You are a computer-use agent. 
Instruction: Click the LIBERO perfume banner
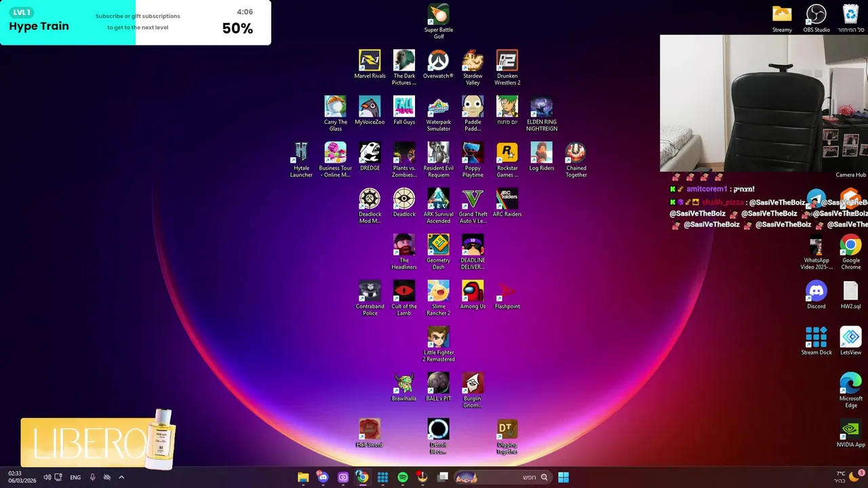pos(98,441)
